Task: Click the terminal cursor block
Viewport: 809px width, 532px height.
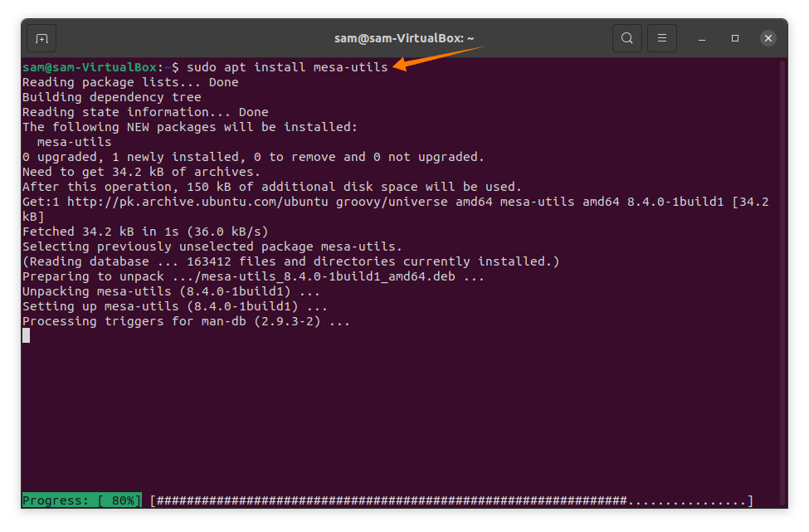Action: coord(27,335)
